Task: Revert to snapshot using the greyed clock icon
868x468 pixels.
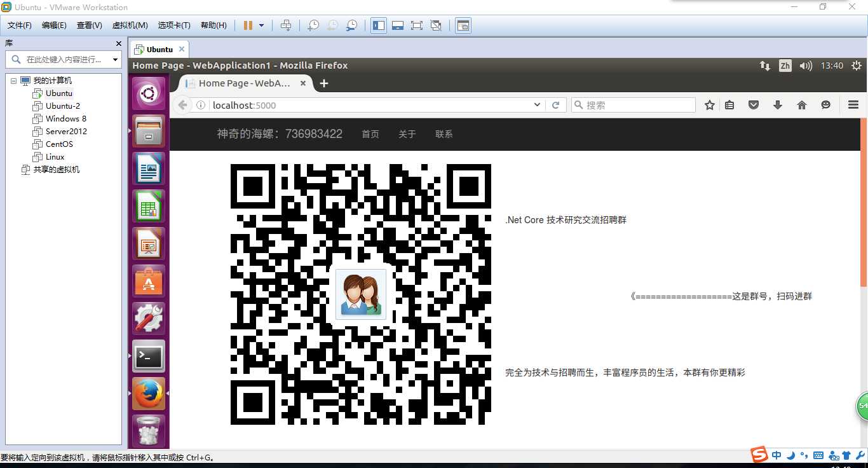Action: pos(332,25)
